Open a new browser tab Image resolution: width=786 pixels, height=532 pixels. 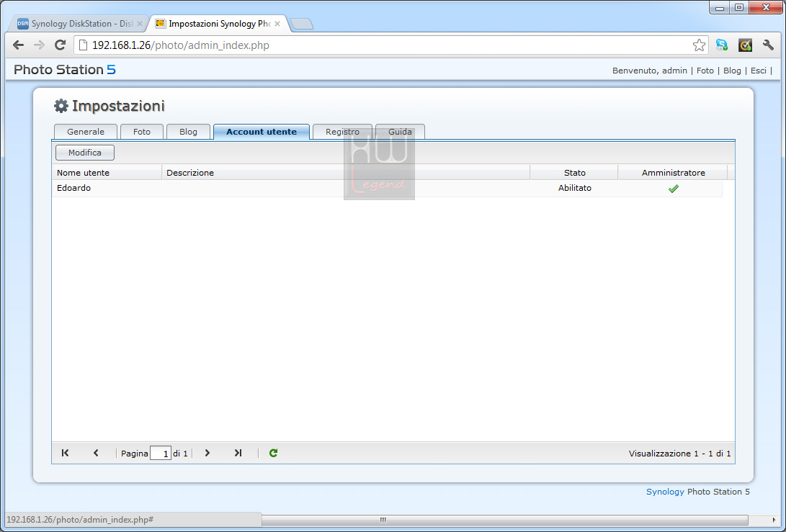pos(301,24)
